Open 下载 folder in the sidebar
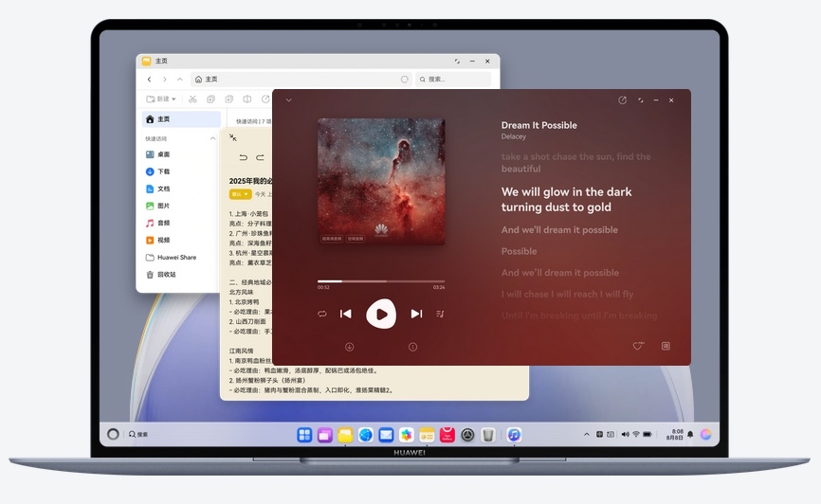821x504 pixels. (x=158, y=171)
